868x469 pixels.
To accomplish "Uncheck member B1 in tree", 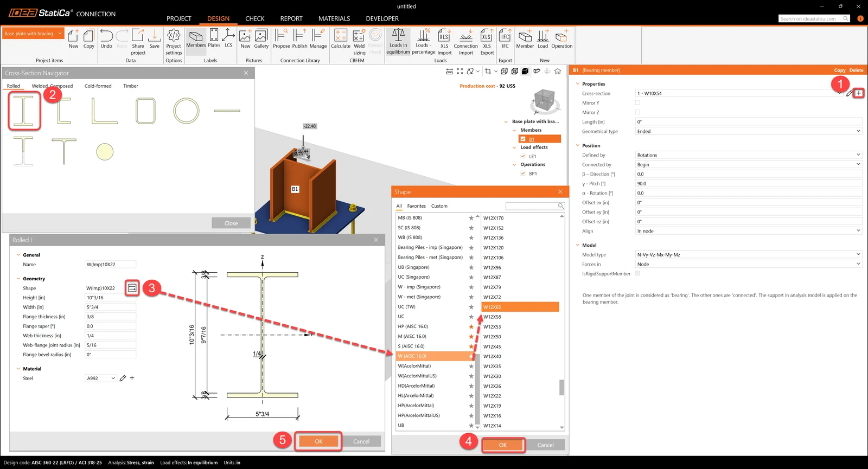I will tap(523, 139).
